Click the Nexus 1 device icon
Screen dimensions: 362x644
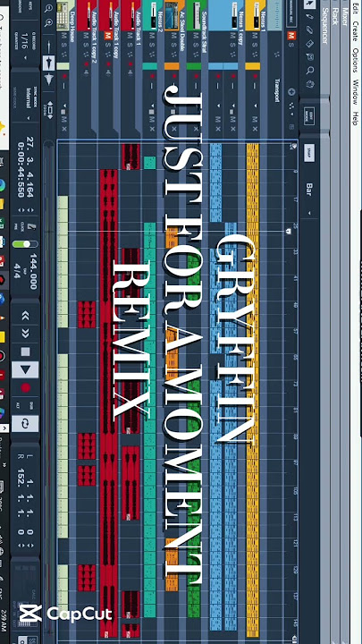[x=255, y=15]
